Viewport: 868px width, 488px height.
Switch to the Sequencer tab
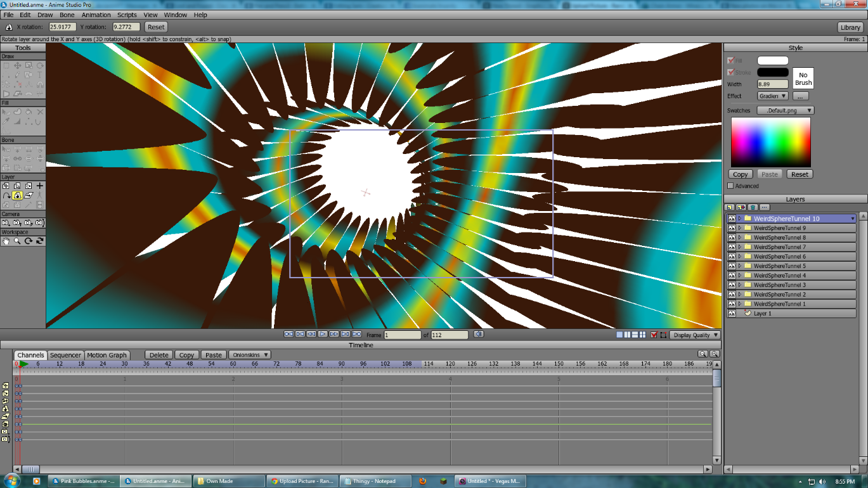pos(65,355)
